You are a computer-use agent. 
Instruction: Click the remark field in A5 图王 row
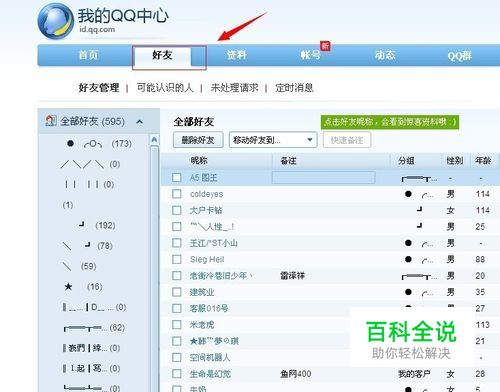coord(324,177)
